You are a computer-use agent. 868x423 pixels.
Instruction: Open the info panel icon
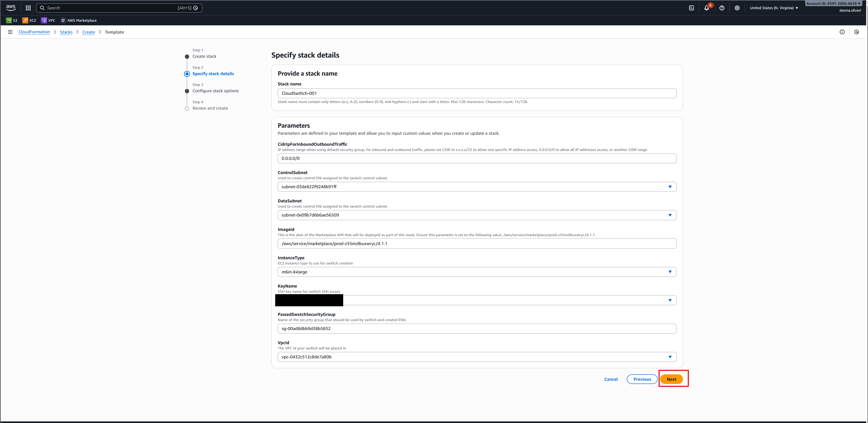click(x=842, y=32)
